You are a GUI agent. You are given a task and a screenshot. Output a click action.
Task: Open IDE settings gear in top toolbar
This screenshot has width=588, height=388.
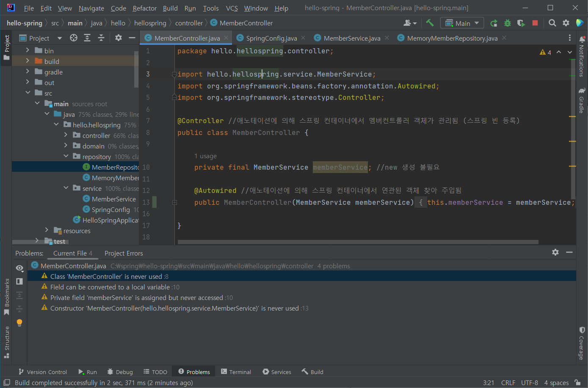[x=566, y=23]
